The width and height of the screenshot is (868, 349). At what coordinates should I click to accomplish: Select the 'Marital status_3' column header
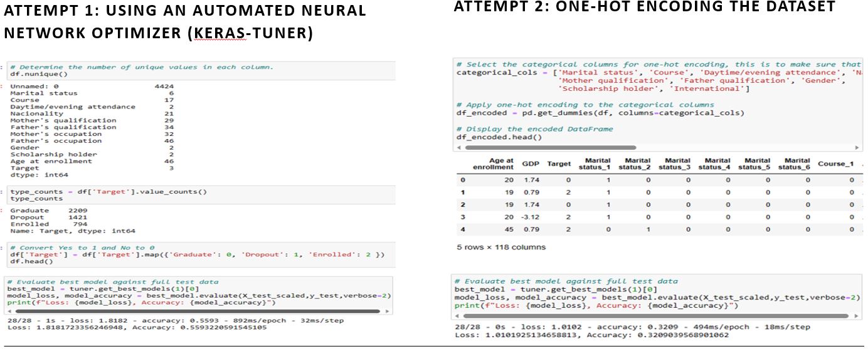(x=675, y=164)
